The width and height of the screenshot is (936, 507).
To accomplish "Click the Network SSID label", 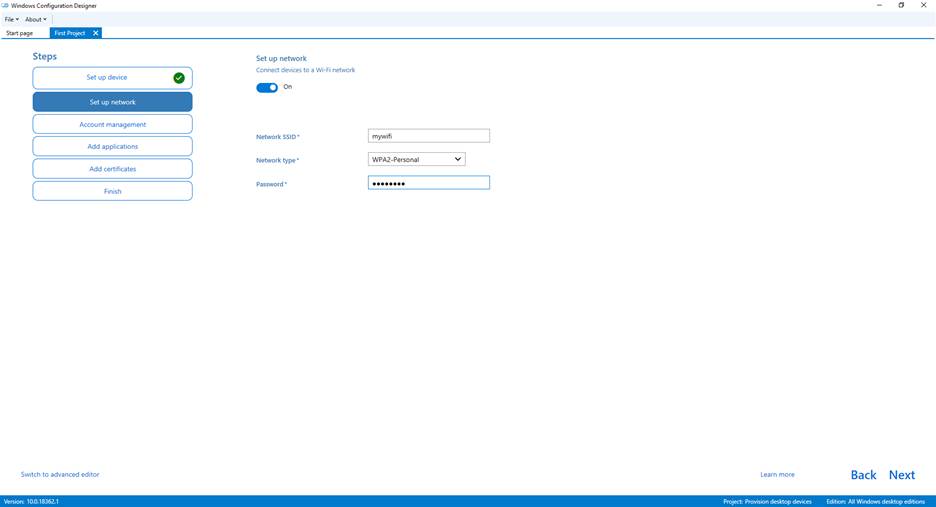I will click(278, 137).
